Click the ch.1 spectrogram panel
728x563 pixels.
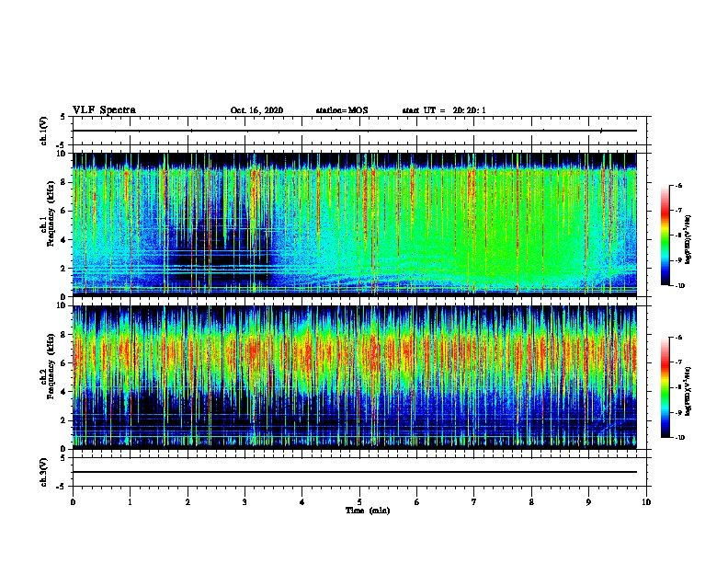coord(355,224)
